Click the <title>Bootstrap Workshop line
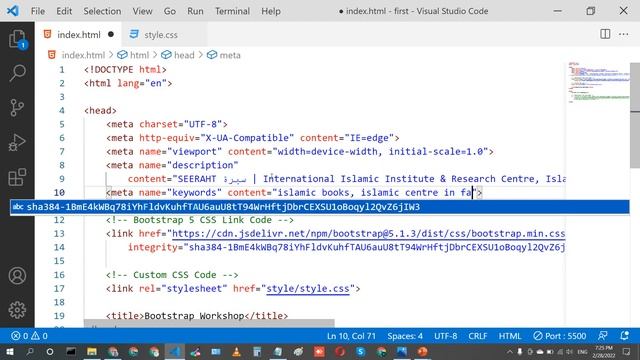 [197, 316]
